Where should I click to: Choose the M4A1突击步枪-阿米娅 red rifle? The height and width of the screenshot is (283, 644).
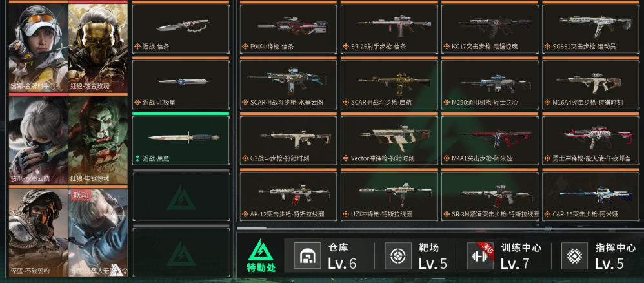[x=490, y=140]
